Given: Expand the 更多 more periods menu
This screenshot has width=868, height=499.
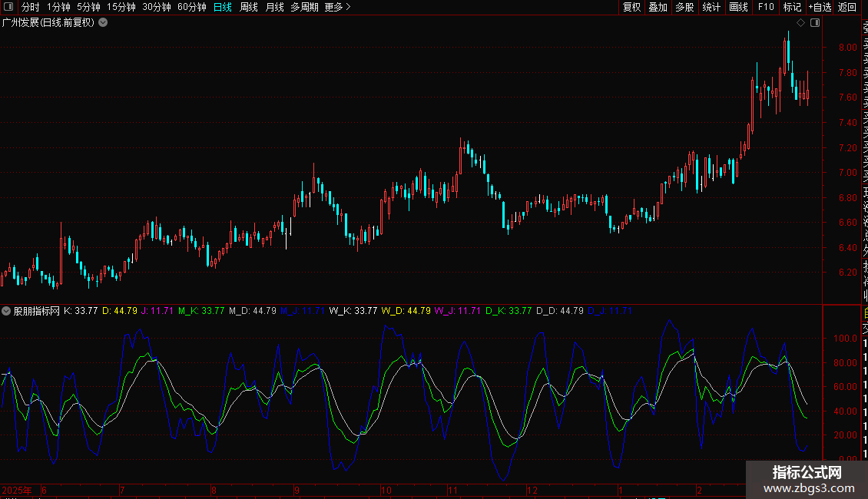Looking at the screenshot, I should click(337, 7).
